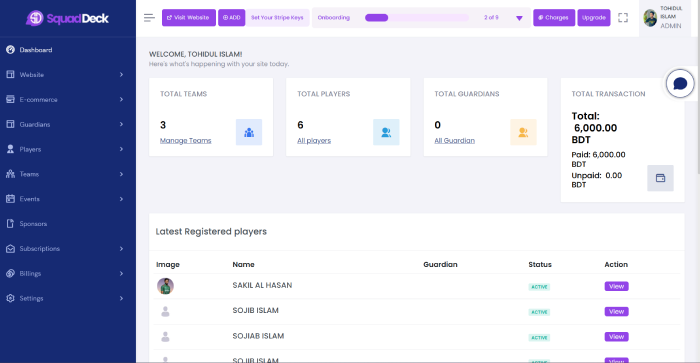700x363 pixels.
Task: Click the Total Guardians icon tile
Action: tap(523, 132)
